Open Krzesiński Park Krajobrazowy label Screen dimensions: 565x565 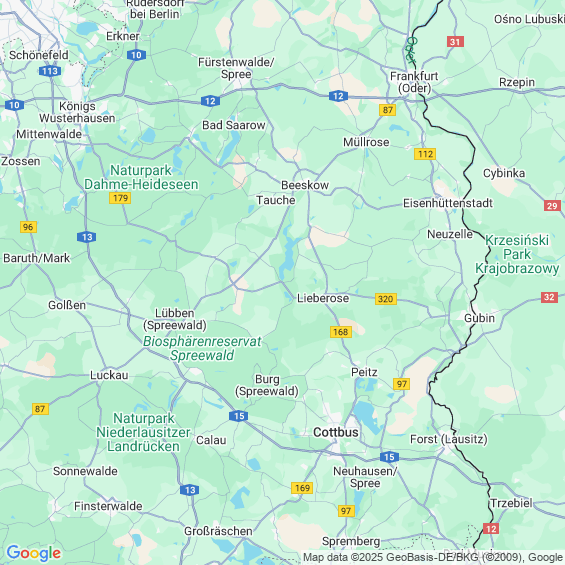click(x=517, y=254)
